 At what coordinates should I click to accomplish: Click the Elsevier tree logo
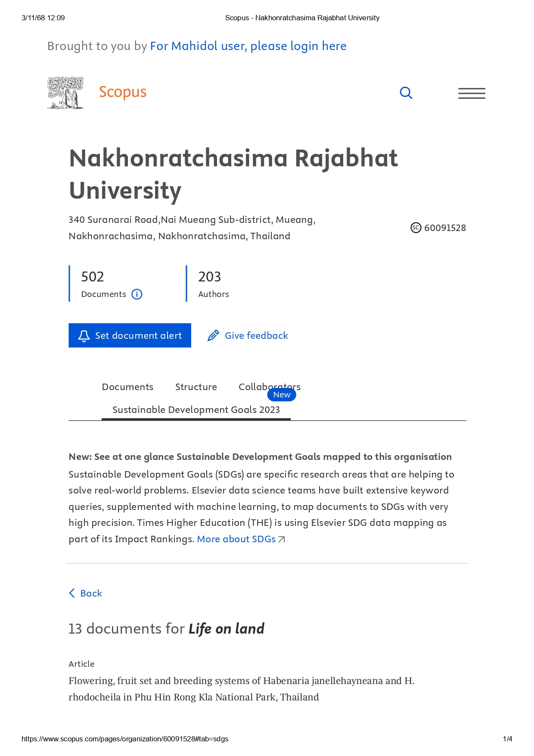point(65,93)
